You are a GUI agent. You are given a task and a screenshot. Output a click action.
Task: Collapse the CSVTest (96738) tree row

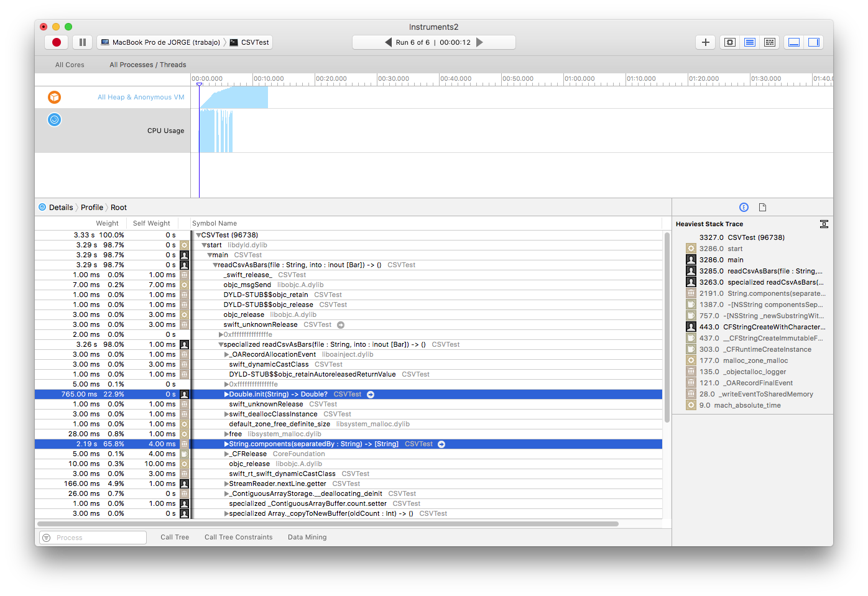click(198, 235)
